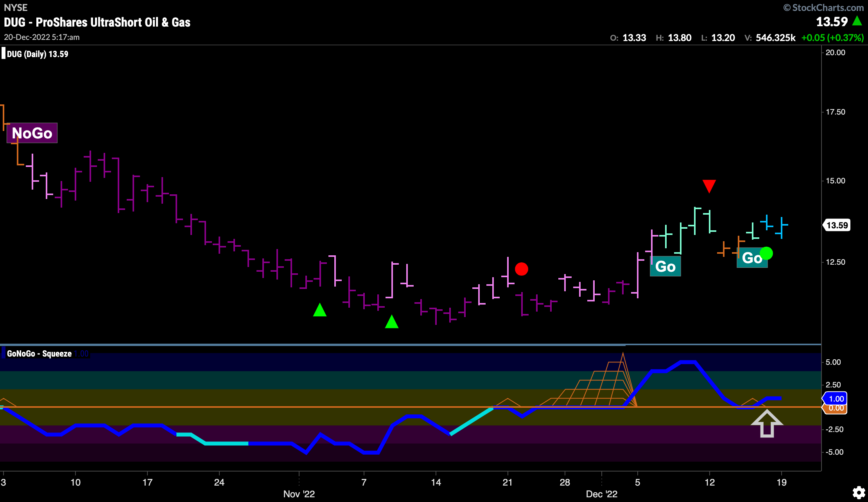The image size is (868, 502).
Task: Click the green circle marker beside the Go label
Action: pyautogui.click(x=766, y=253)
